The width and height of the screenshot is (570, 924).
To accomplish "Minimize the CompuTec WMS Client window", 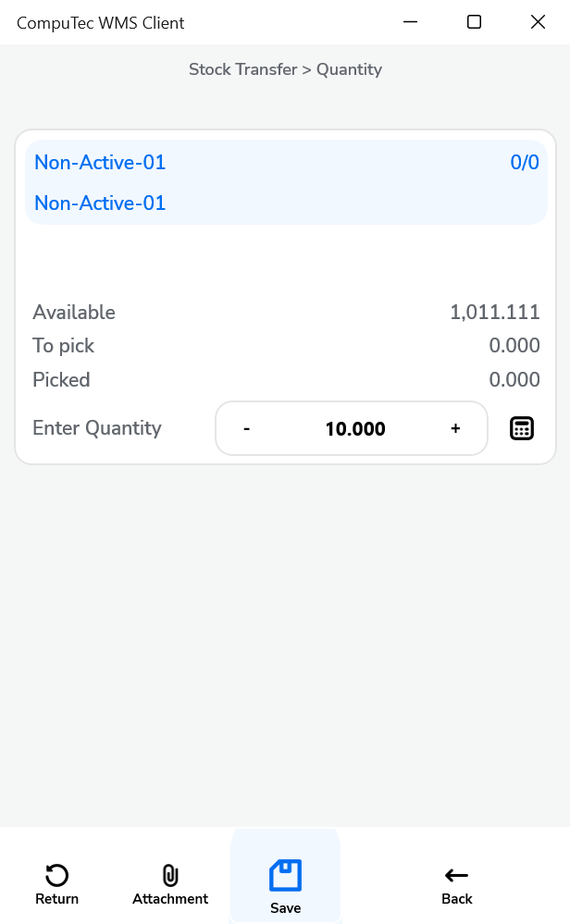I will coord(410,22).
